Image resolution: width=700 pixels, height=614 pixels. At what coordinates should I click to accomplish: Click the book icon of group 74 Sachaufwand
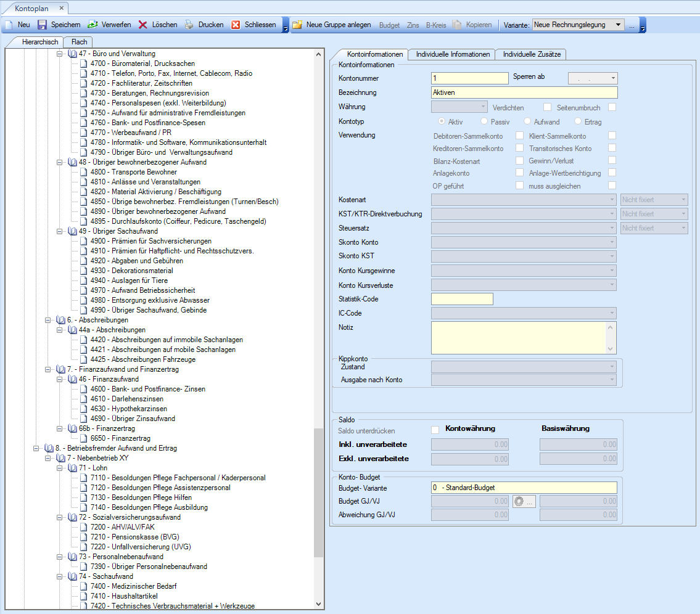tap(72, 576)
